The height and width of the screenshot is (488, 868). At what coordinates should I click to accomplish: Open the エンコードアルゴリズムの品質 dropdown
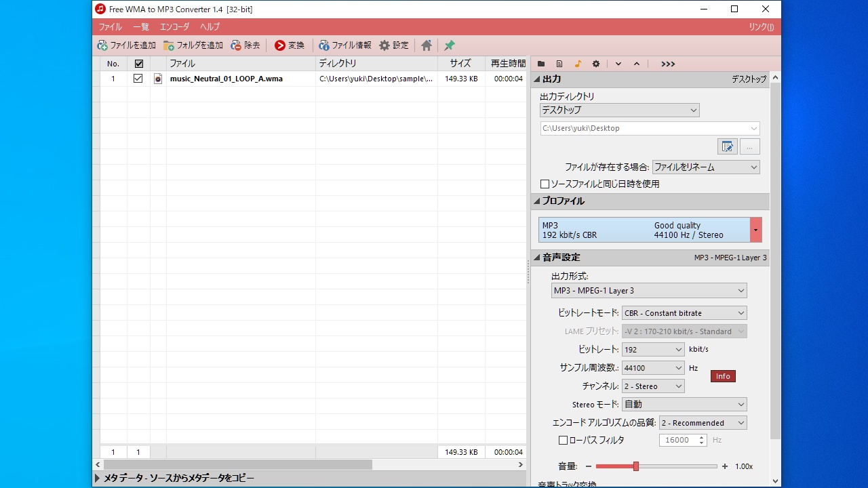click(x=703, y=423)
